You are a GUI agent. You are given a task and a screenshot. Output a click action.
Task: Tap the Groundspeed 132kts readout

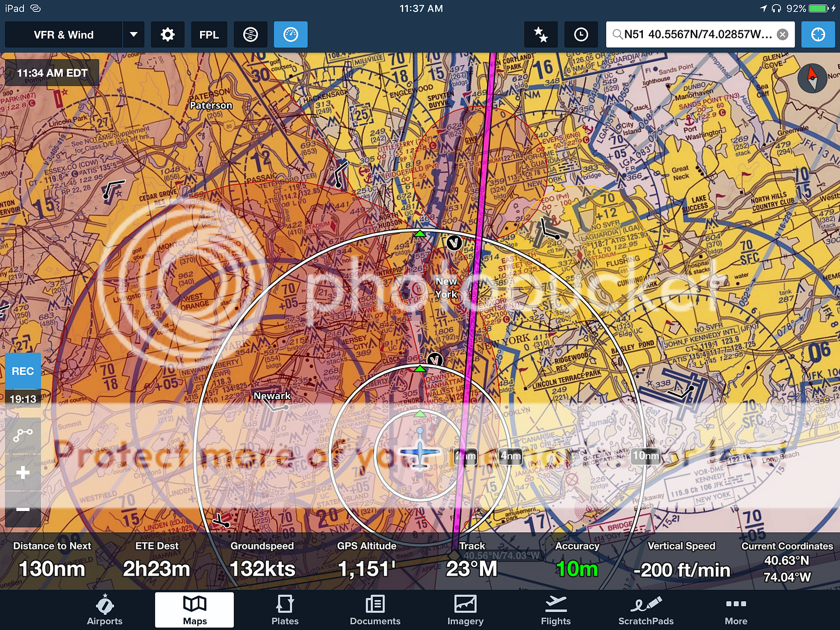pyautogui.click(x=262, y=560)
